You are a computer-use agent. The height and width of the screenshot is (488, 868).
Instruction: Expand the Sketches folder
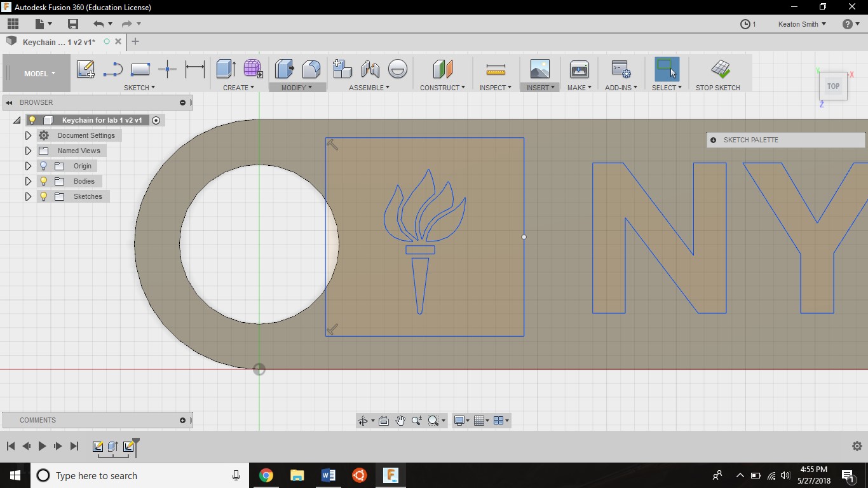[28, 196]
